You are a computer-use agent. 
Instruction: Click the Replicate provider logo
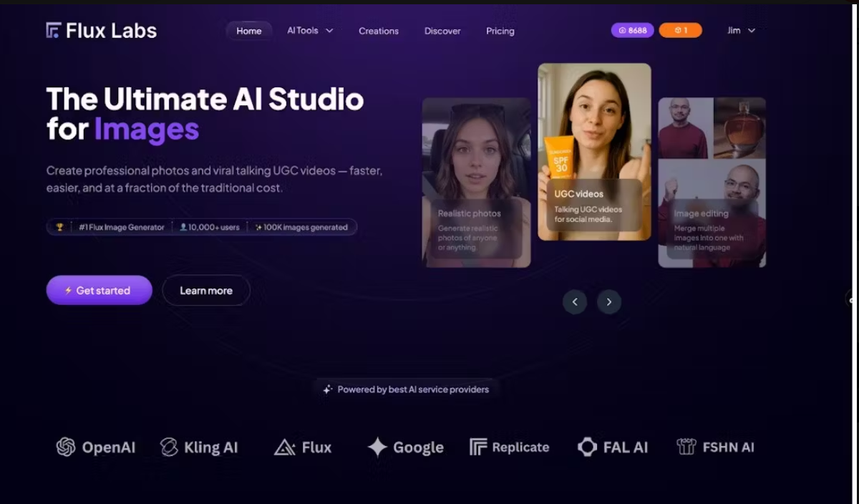(510, 447)
